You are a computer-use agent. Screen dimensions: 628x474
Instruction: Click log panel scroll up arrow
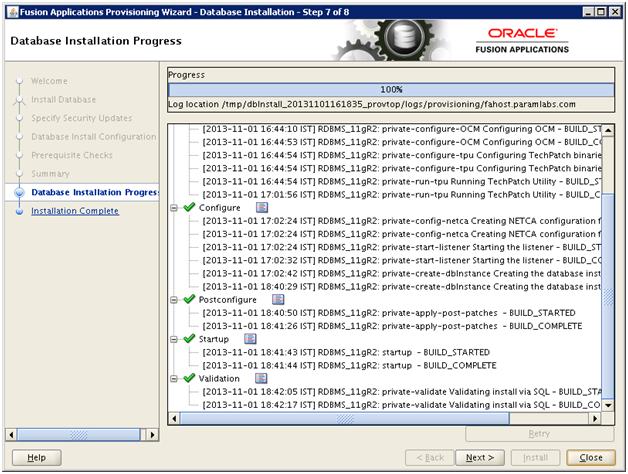[608, 130]
